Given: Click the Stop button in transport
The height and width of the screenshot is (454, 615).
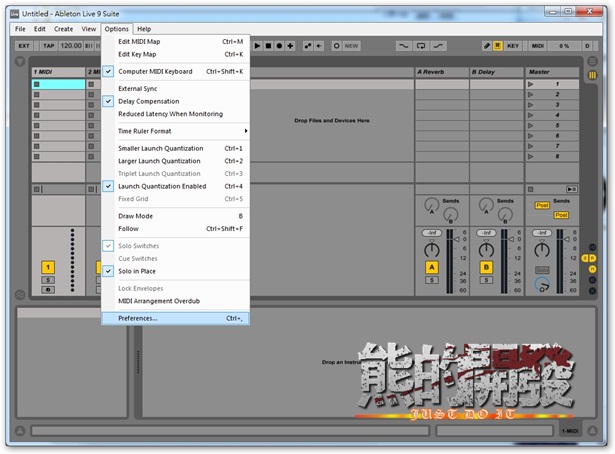Looking at the screenshot, I should (268, 46).
